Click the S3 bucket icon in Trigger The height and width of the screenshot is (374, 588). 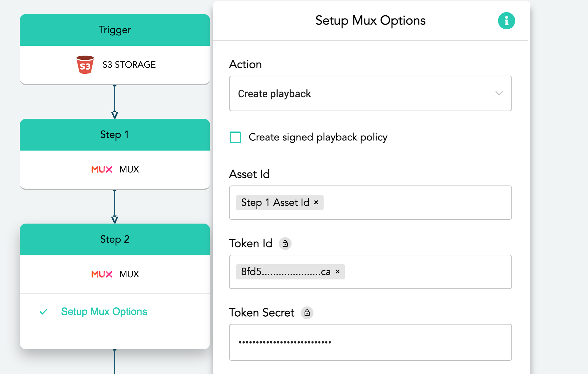[x=85, y=65]
